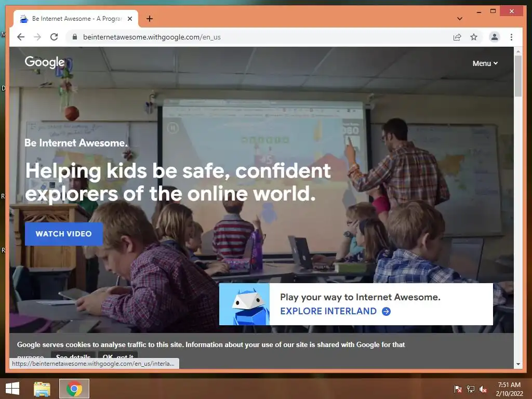
Task: Click the 'Play your way to Internet Awesome' text
Action: [360, 297]
